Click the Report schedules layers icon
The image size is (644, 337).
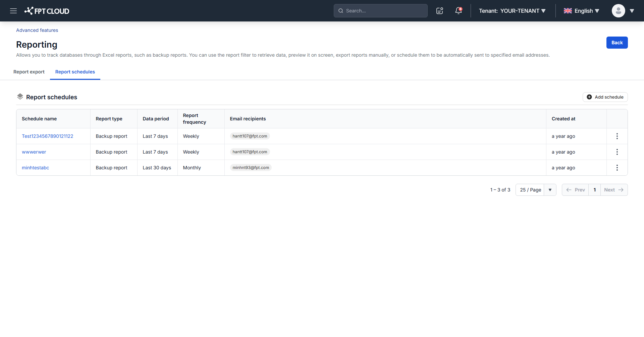[x=20, y=97]
